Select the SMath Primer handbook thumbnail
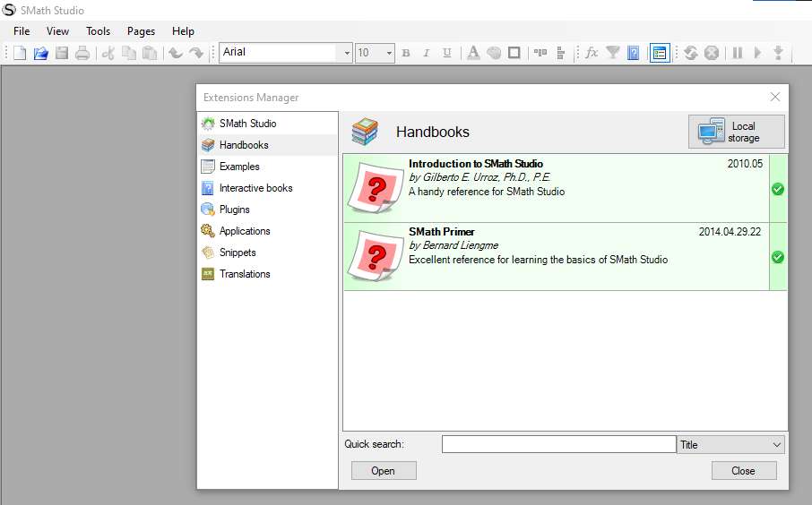Image resolution: width=812 pixels, height=505 pixels. [x=376, y=257]
